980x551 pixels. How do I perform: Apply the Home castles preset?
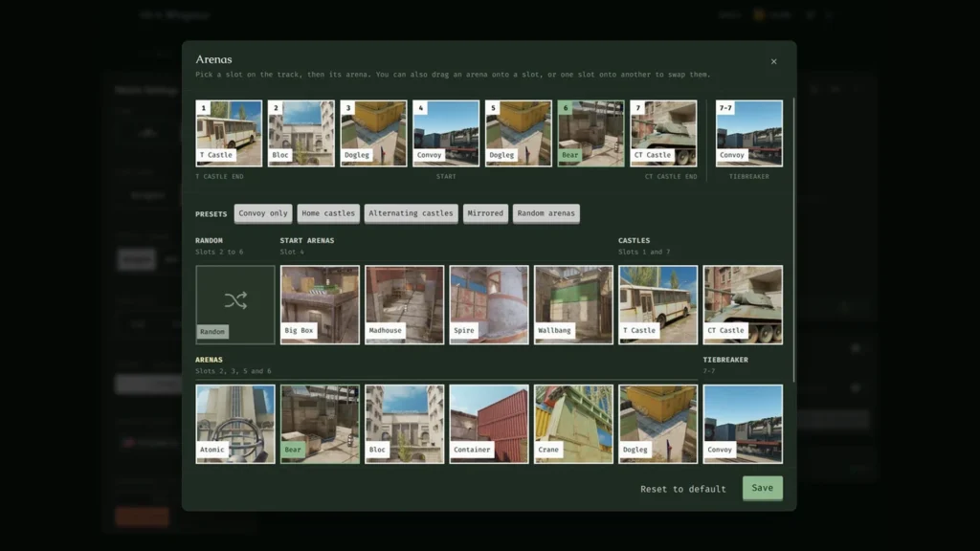(x=328, y=213)
